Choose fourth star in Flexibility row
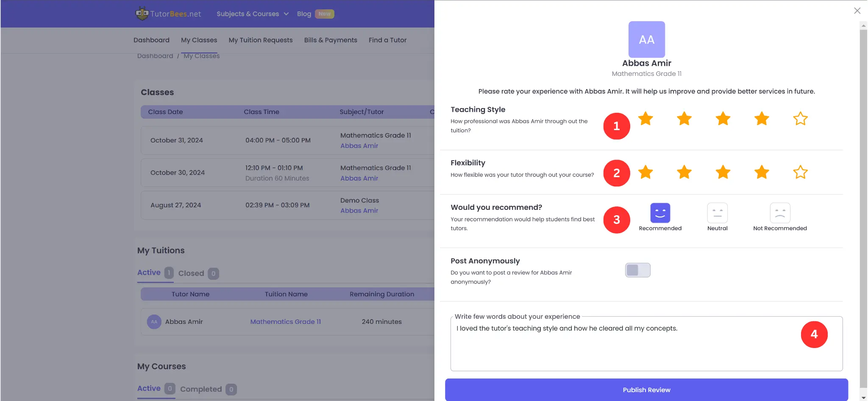This screenshot has height=401, width=868. point(762,172)
